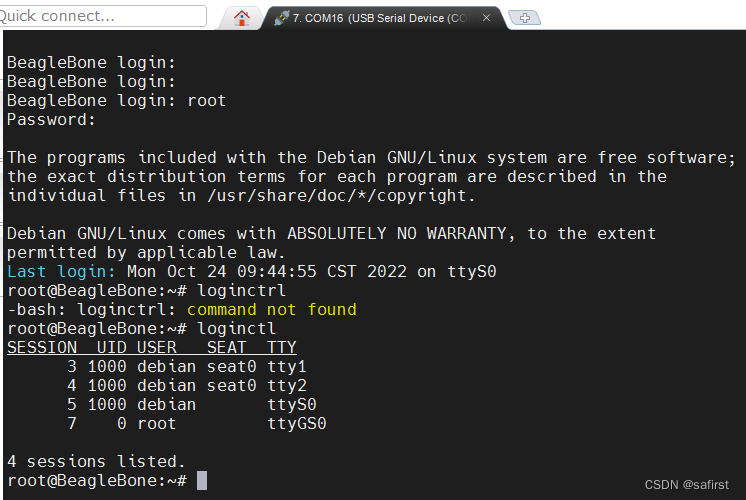The height and width of the screenshot is (500, 746).
Task: Click the 'Last login:' cyan text
Action: point(61,271)
